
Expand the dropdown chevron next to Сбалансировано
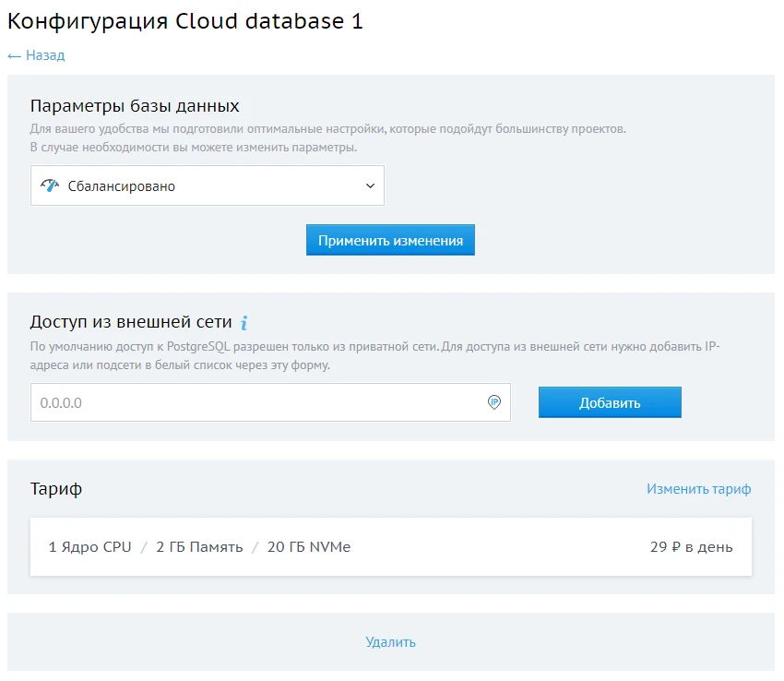pyautogui.click(x=370, y=185)
